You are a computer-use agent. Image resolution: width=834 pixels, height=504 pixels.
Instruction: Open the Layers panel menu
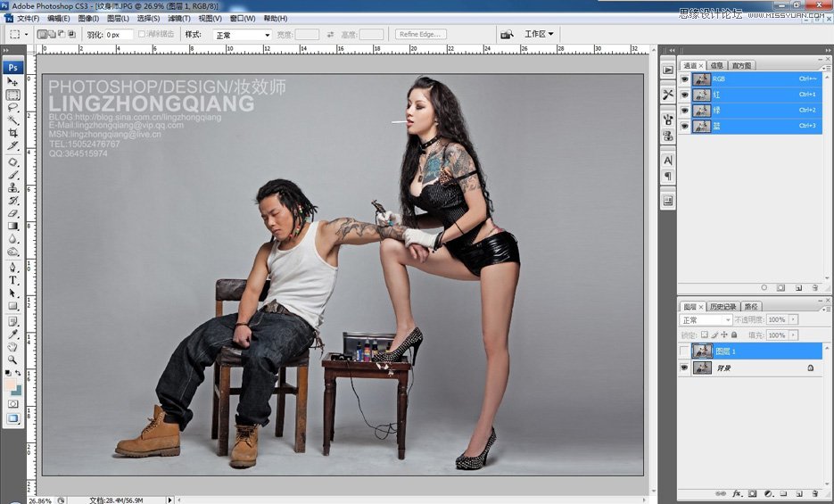click(x=826, y=309)
